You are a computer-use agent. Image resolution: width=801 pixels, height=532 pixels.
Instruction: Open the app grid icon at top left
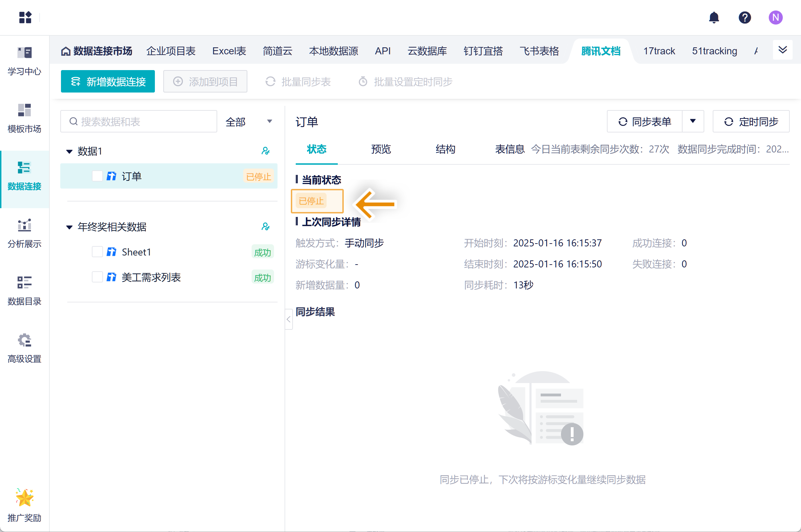(25, 18)
